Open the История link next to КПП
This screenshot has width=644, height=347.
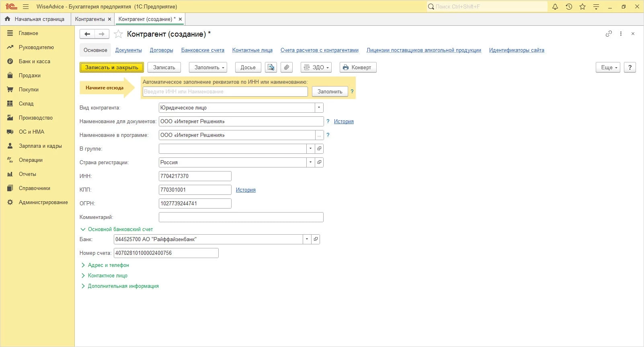click(246, 190)
